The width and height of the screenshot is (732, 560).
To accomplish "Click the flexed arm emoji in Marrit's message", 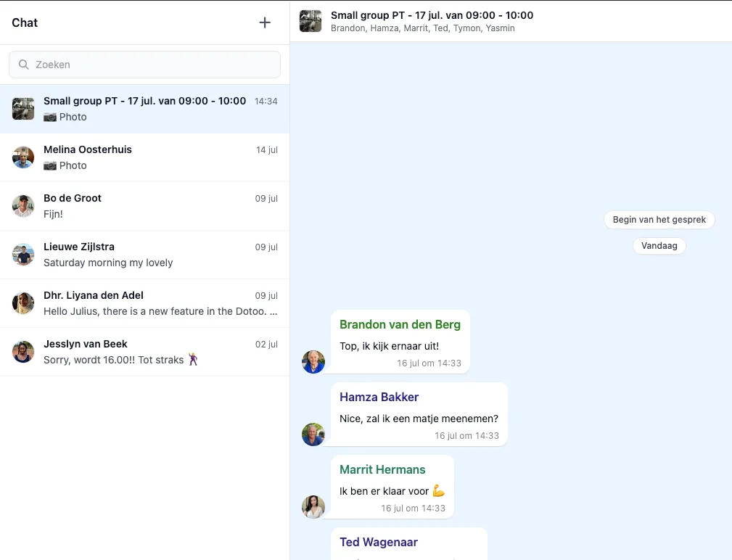I will tap(438, 490).
